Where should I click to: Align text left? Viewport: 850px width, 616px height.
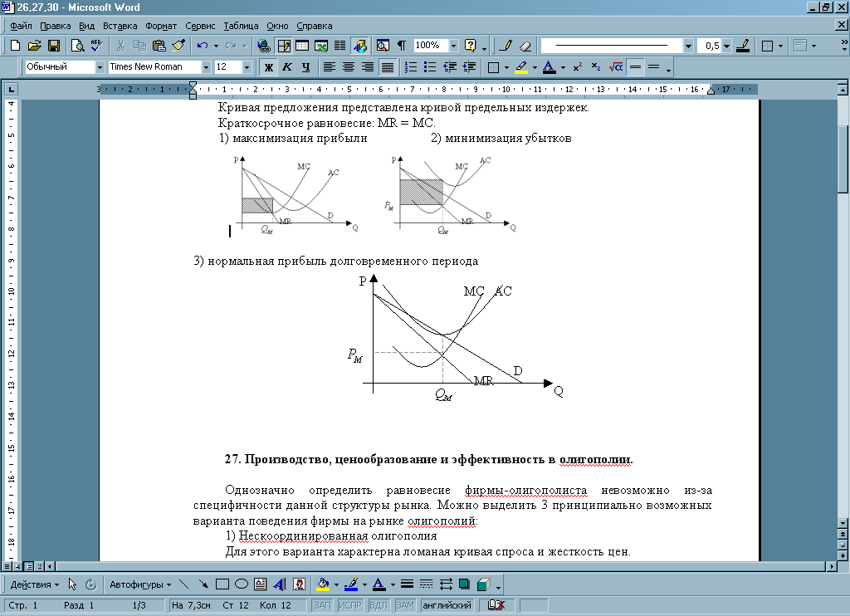(329, 67)
